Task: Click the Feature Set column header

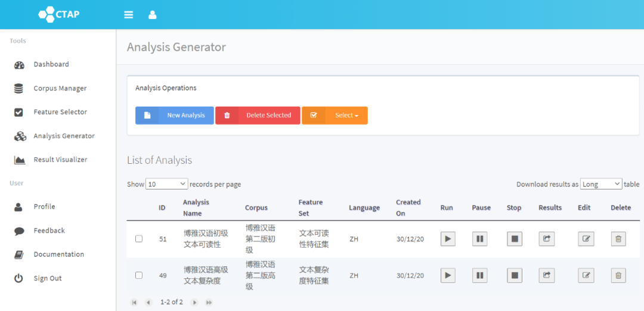Action: point(311,207)
